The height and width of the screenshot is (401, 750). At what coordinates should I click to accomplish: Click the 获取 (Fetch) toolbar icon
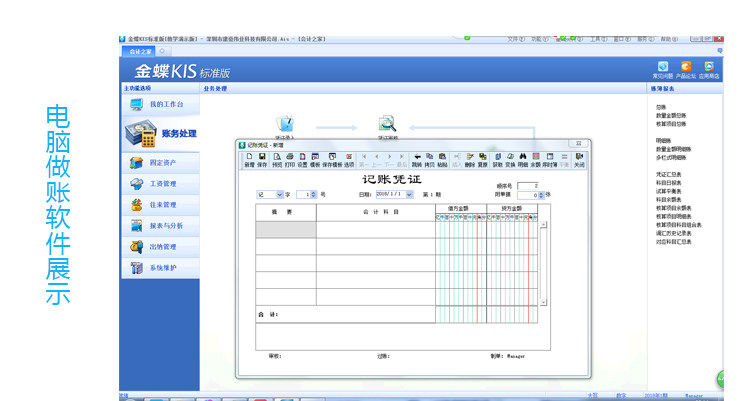(497, 160)
